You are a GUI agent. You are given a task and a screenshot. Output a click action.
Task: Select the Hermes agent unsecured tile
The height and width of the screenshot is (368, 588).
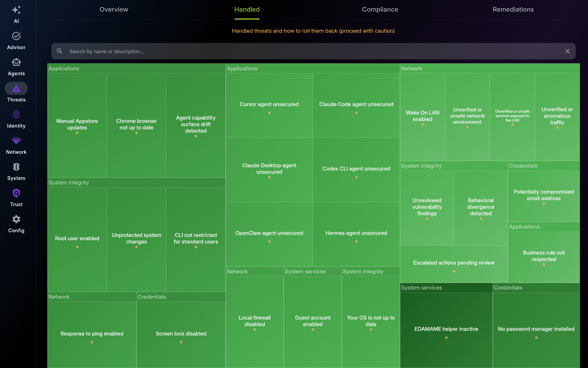pos(356,234)
